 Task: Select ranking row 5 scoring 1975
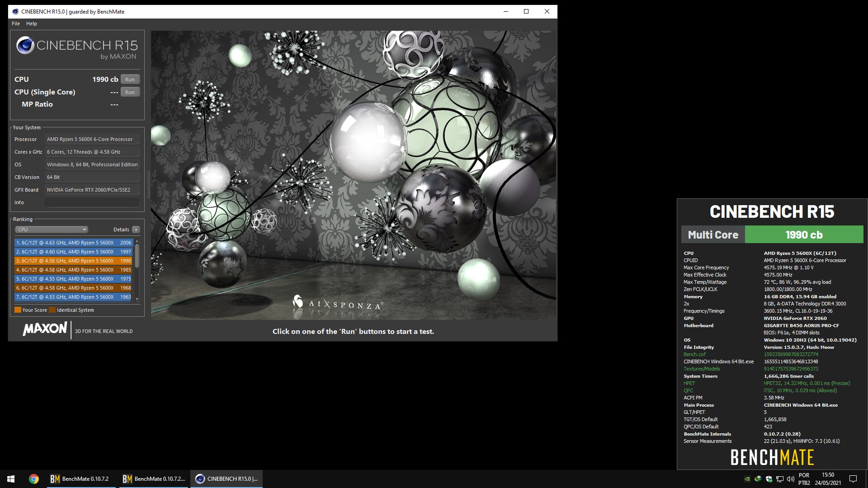click(x=74, y=279)
